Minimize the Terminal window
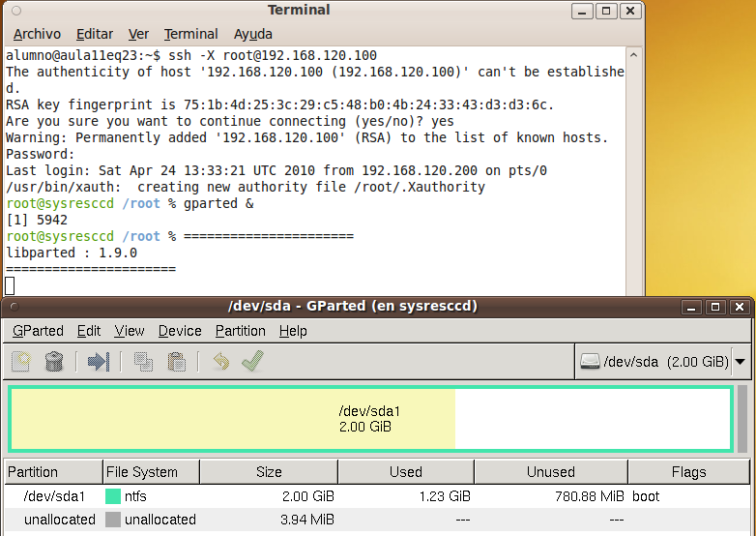Screen dimensions: 756x536 pos(582,11)
